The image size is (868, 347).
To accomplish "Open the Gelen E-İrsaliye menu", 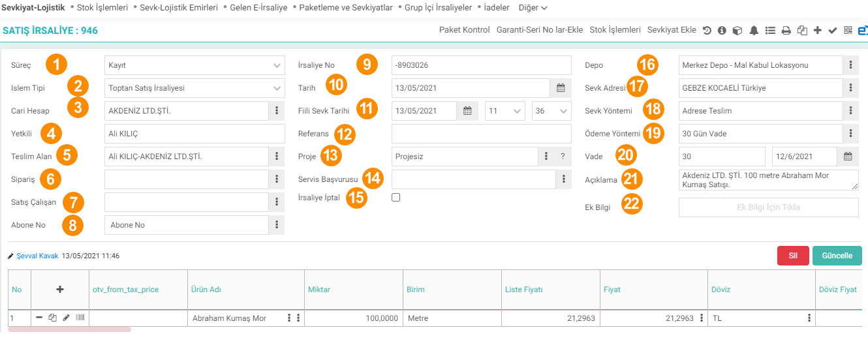I will (x=258, y=7).
